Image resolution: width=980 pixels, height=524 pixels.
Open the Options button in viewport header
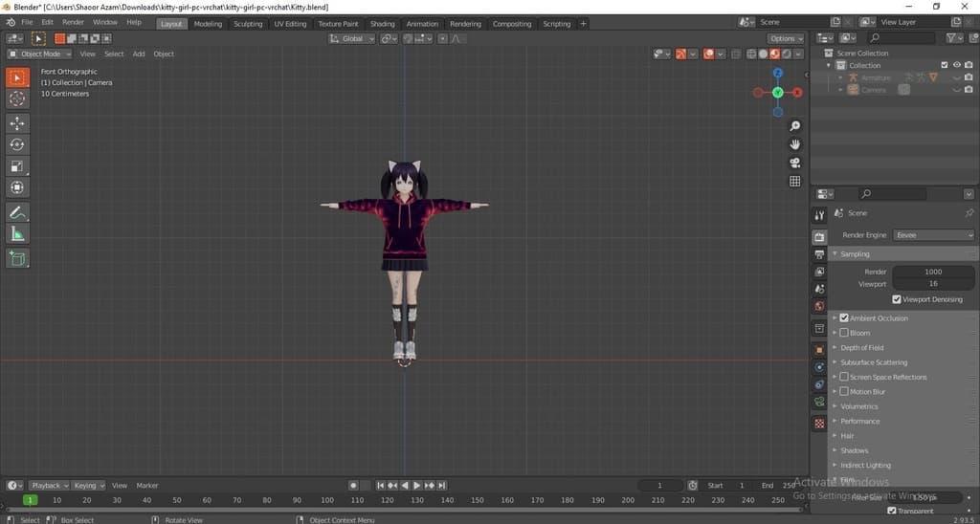pos(785,38)
